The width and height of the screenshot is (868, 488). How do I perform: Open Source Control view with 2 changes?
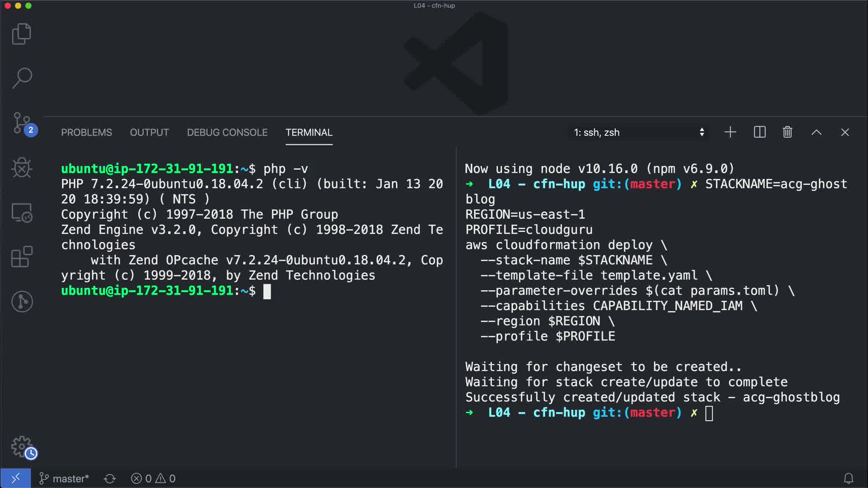click(21, 123)
